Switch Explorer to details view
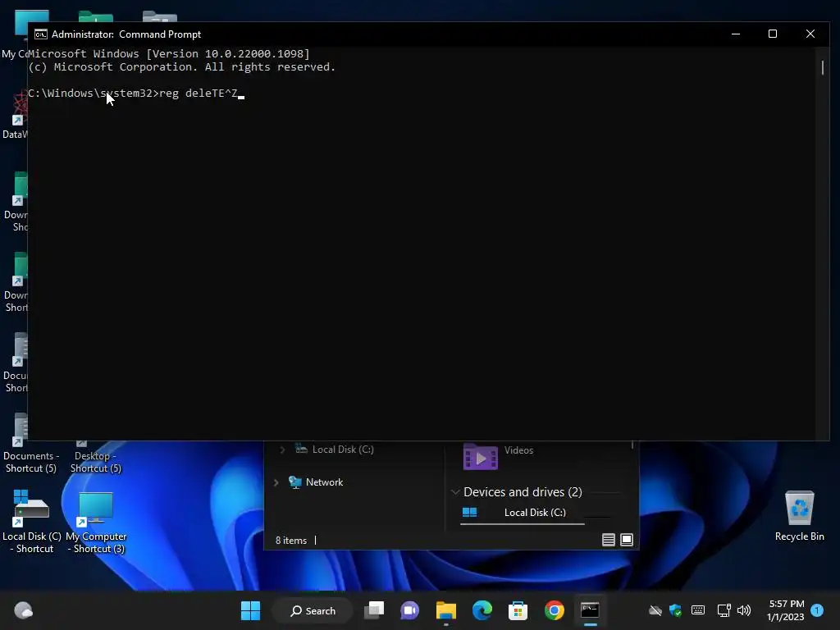The width and height of the screenshot is (840, 630). coord(608,540)
